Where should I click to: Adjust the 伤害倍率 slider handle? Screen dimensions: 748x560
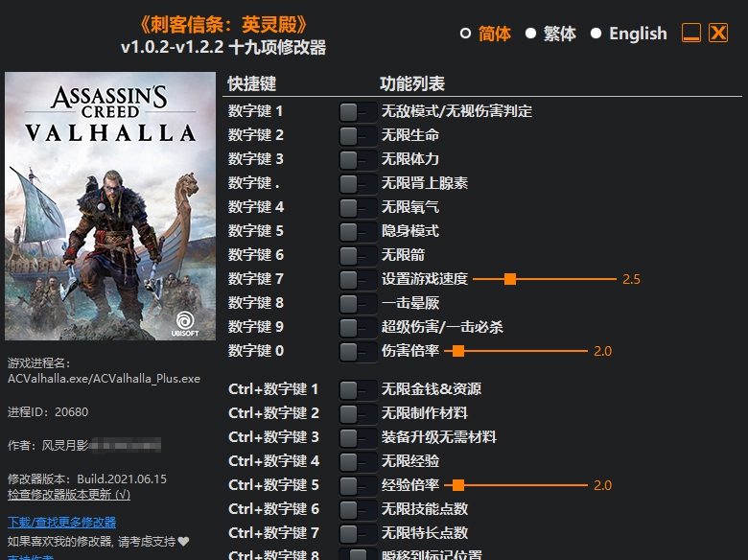[x=458, y=351]
